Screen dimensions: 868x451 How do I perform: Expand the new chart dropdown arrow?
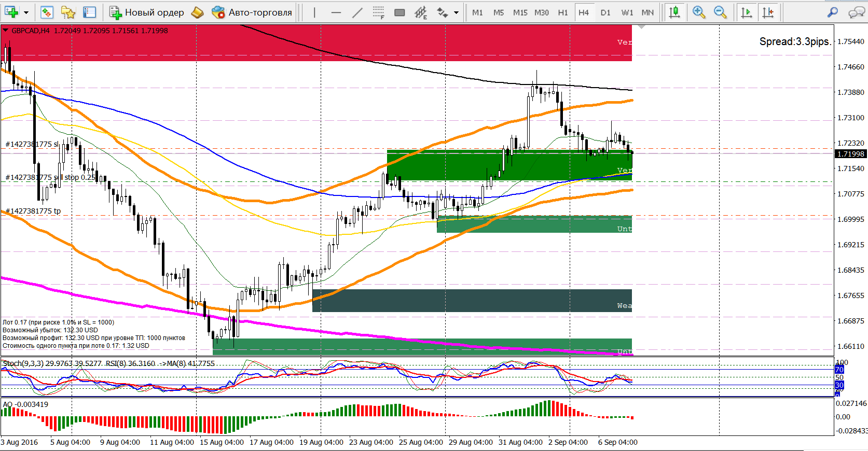[26, 12]
